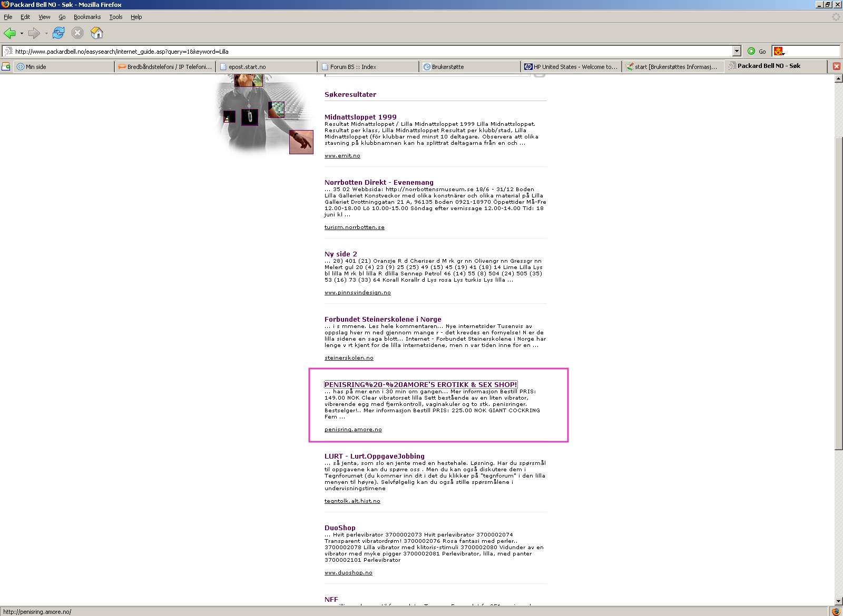Open the search engine selector icon
Viewport: 843px width, 616px height.
(x=778, y=51)
